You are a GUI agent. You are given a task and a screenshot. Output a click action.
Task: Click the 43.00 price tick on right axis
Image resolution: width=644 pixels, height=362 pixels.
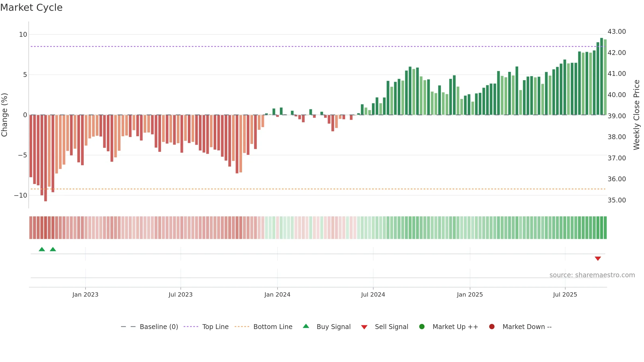tap(617, 31)
